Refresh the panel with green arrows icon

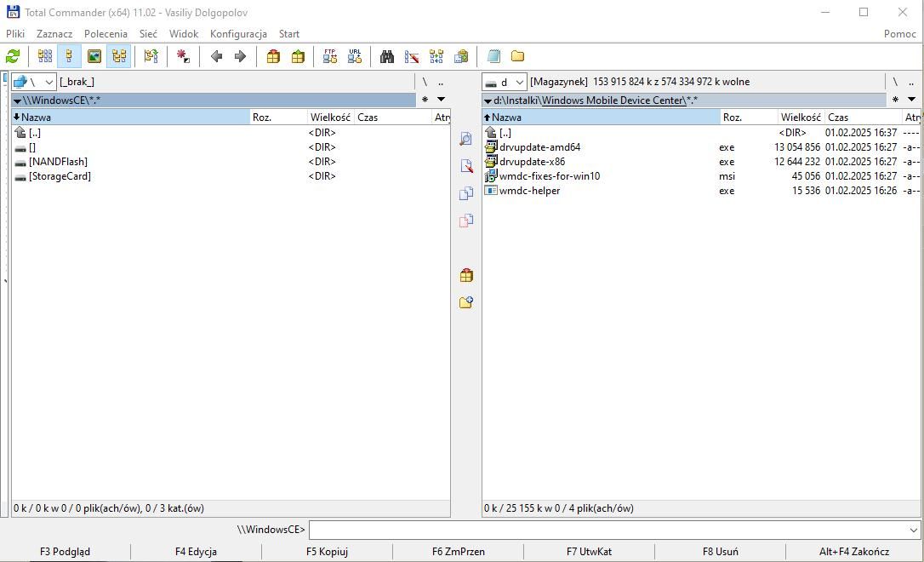tap(13, 56)
